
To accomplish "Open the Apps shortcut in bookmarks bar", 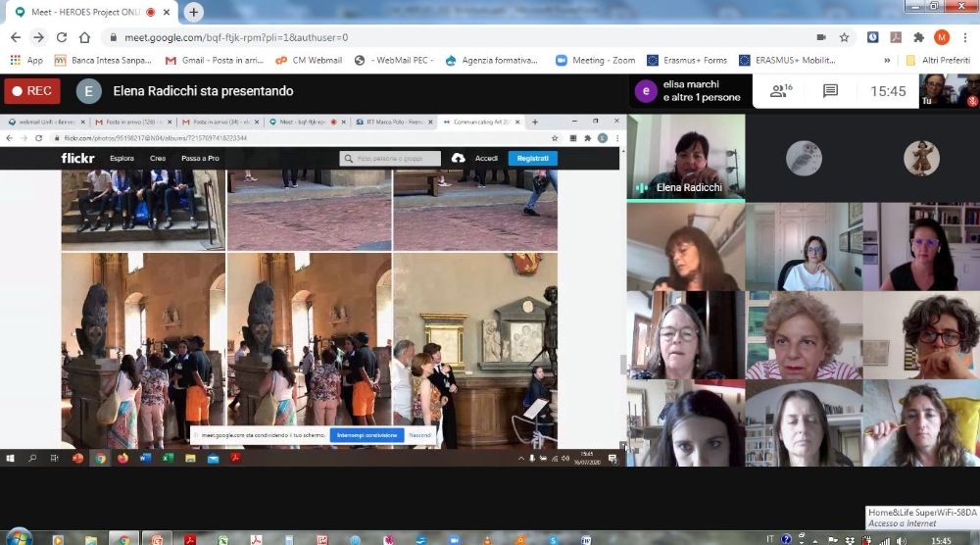I will coord(26,60).
